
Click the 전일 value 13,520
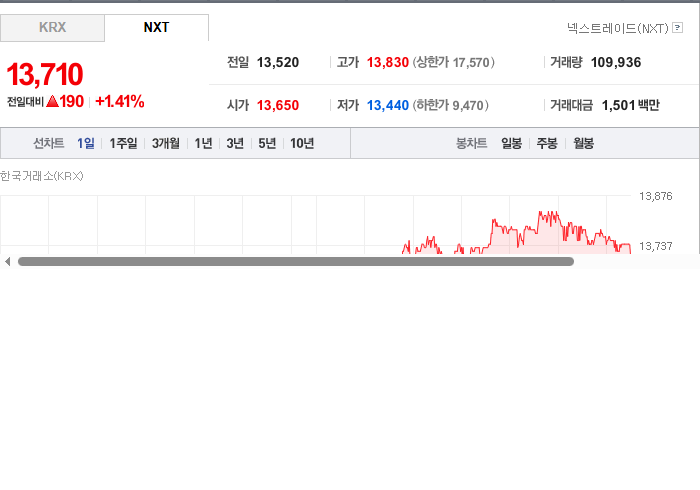point(278,62)
